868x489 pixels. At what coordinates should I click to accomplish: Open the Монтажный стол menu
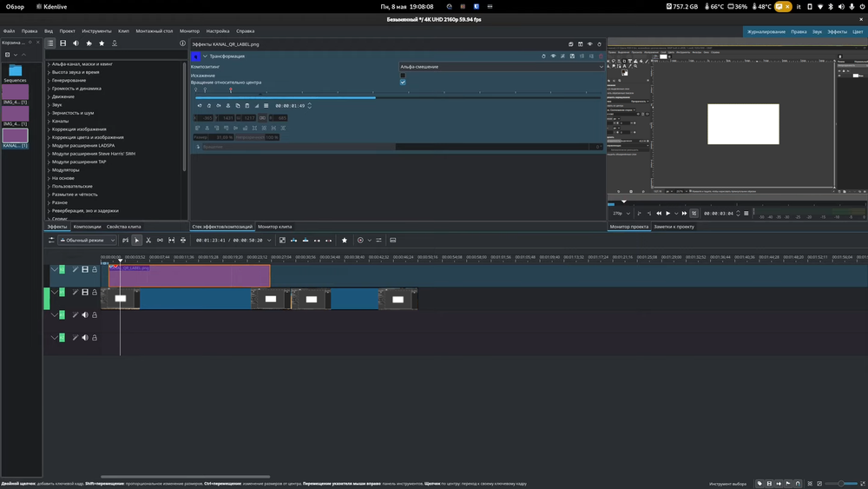coord(154,31)
